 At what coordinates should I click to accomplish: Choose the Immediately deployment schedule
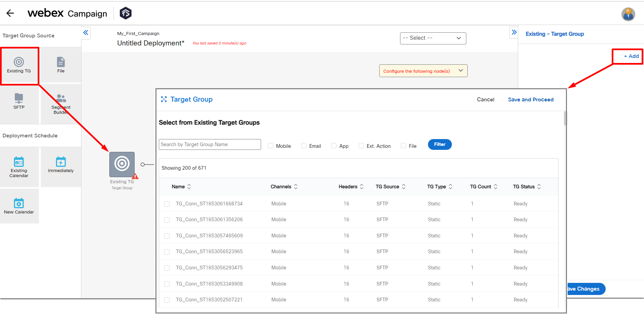[61, 166]
